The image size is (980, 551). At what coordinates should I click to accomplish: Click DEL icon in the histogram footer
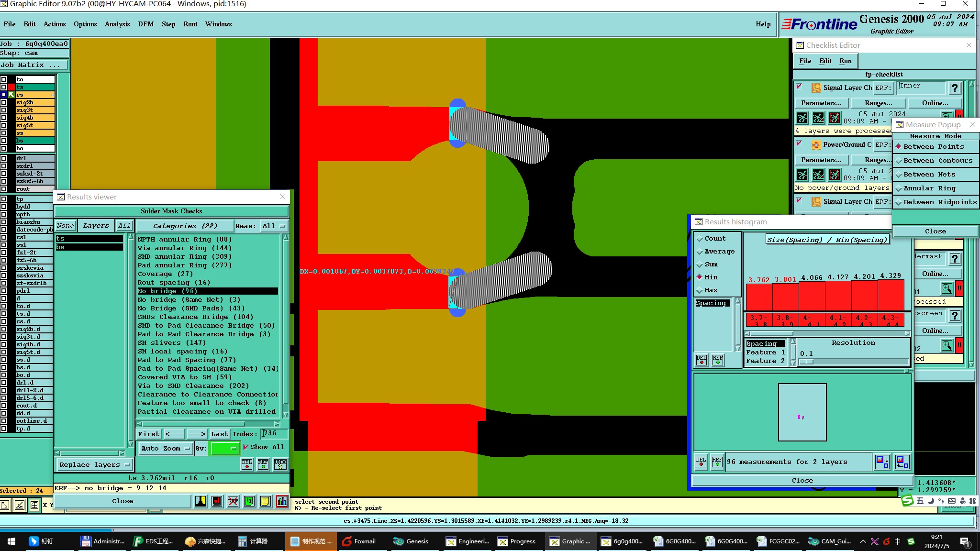click(701, 462)
